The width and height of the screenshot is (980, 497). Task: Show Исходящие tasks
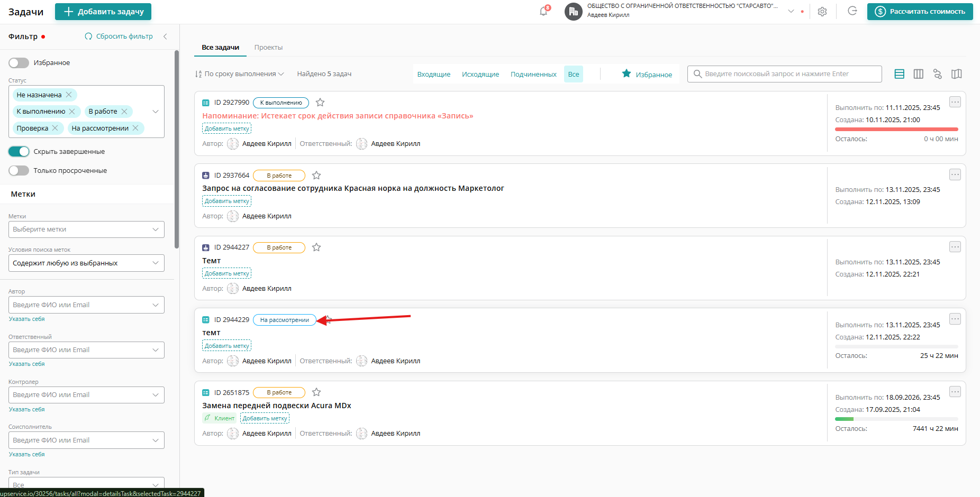[480, 75]
